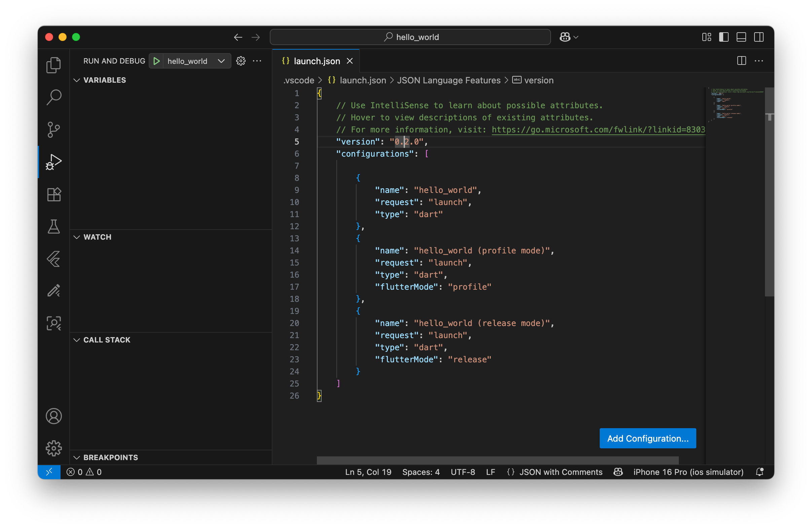The image size is (812, 529).
Task: Click version breadcrumb
Action: 539,80
